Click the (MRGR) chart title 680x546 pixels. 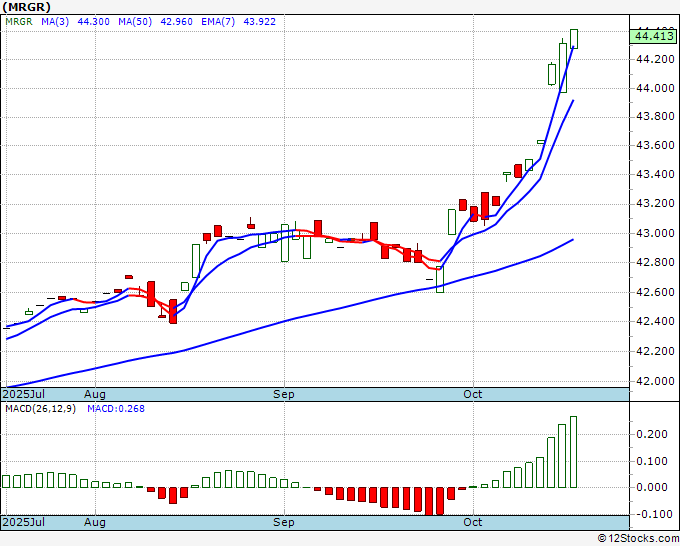26,7
